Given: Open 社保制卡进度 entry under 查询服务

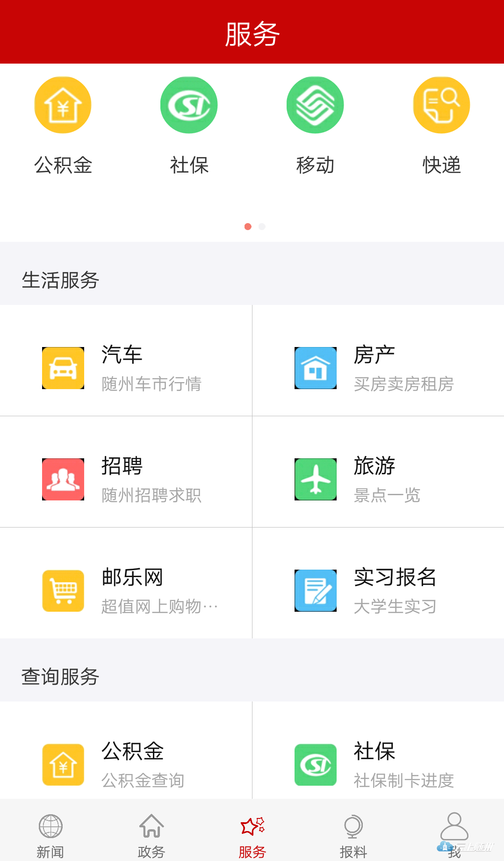Looking at the screenshot, I should click(x=403, y=780).
